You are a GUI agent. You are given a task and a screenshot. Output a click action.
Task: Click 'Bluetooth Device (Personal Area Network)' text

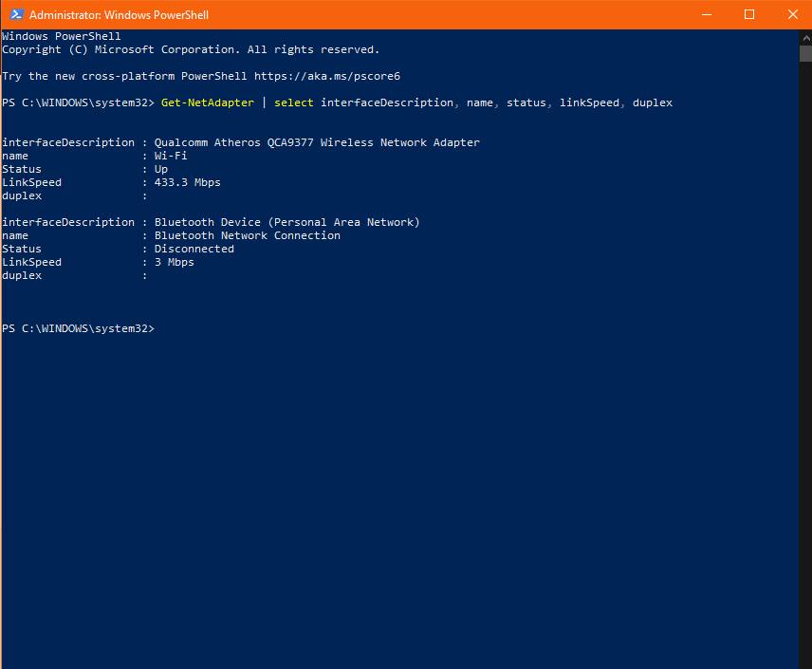[286, 222]
